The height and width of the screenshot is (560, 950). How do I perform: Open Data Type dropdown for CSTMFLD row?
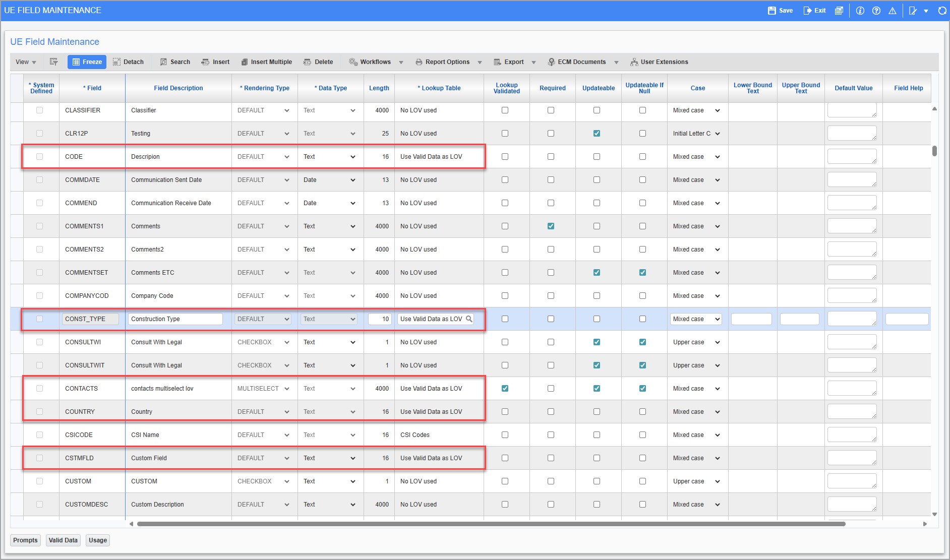329,458
